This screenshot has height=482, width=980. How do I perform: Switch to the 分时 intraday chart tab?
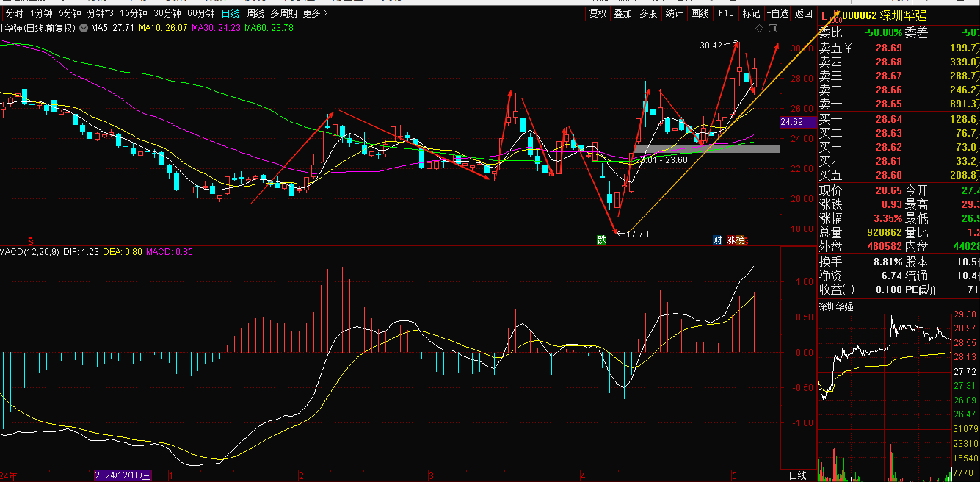point(14,13)
